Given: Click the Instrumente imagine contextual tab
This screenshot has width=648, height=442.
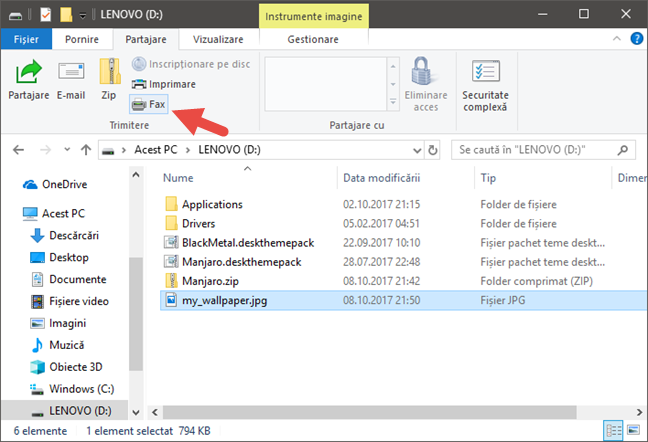Looking at the screenshot, I should [314, 17].
